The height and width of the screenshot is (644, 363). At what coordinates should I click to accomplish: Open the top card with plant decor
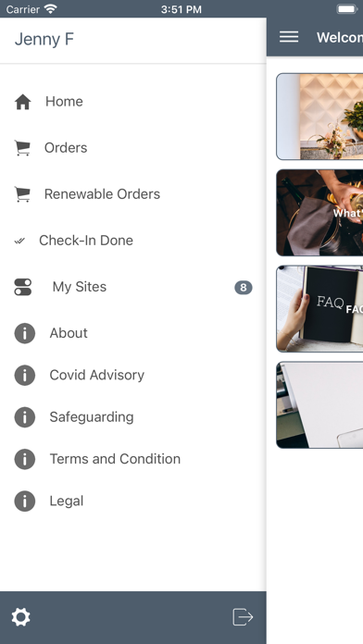pos(319,117)
